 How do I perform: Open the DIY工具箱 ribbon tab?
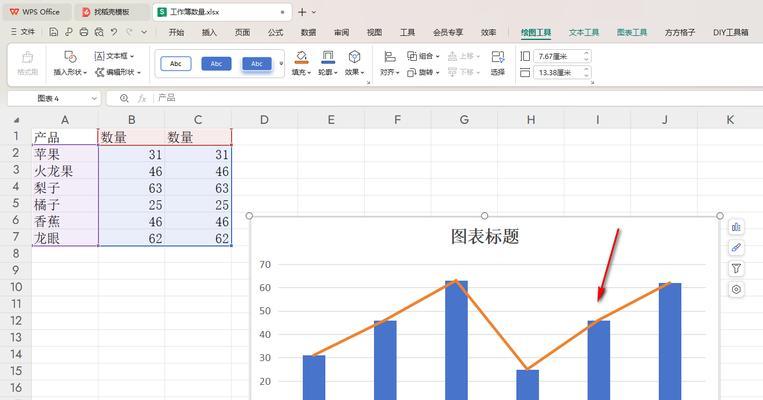[x=730, y=32]
